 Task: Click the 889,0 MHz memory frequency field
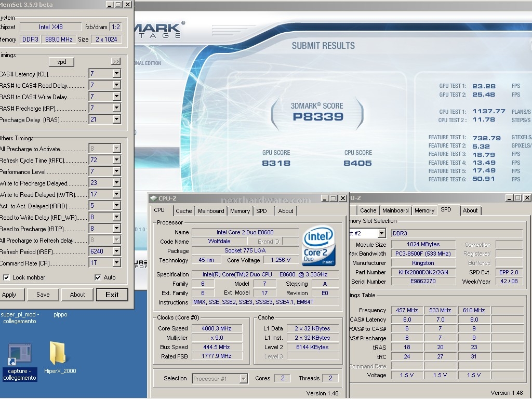tap(59, 39)
